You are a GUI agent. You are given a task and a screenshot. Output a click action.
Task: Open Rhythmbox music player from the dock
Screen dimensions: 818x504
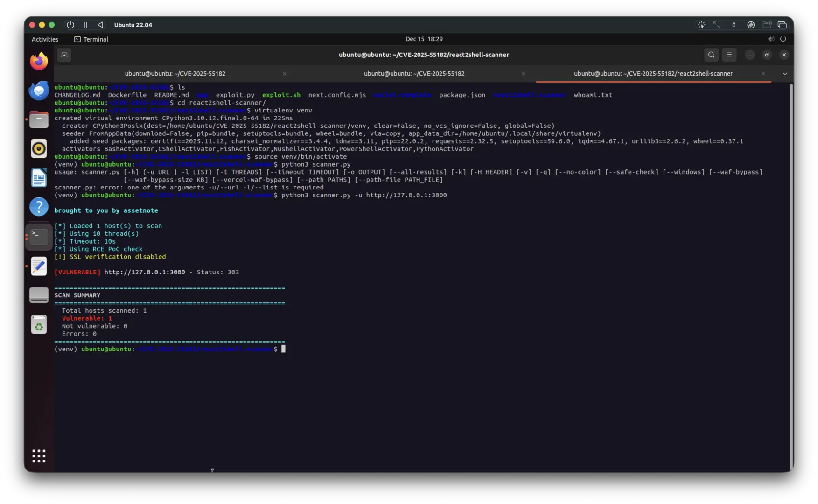39,148
